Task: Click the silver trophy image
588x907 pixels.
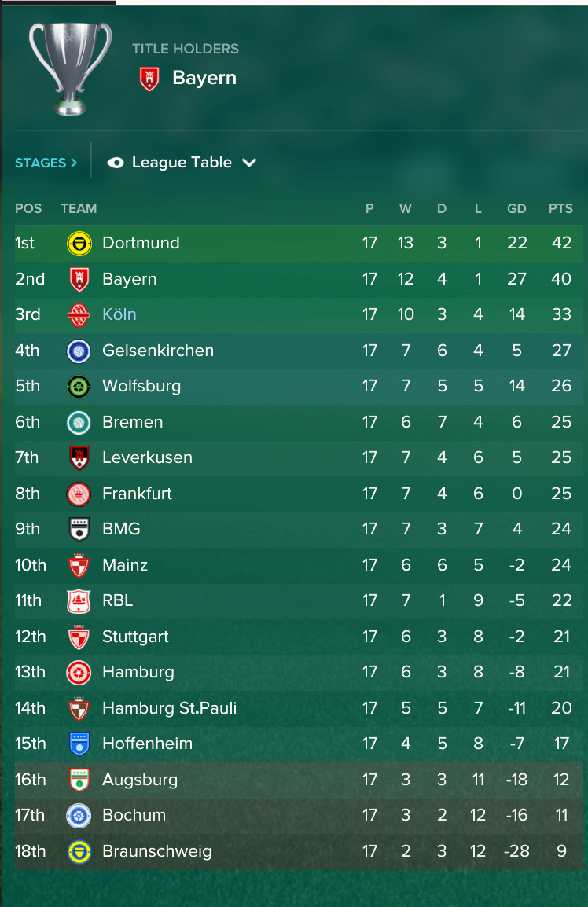Action: (x=70, y=68)
